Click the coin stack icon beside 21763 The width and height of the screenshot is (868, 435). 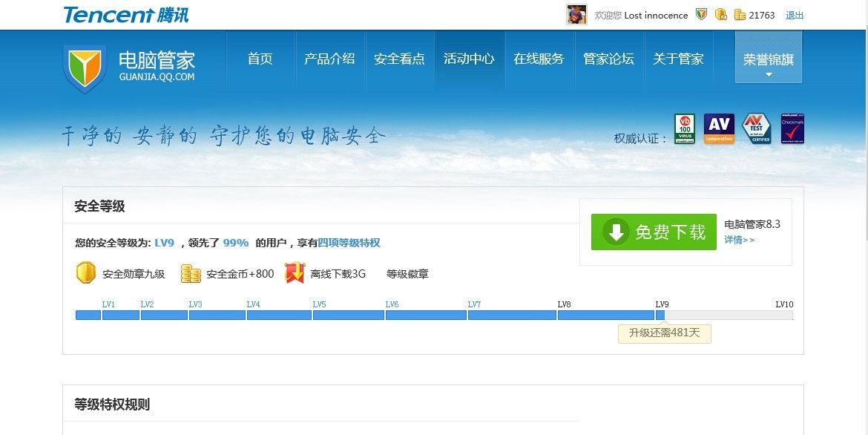740,15
